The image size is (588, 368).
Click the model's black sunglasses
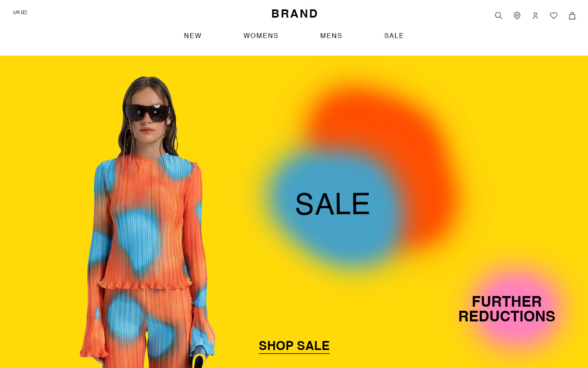[x=147, y=112]
